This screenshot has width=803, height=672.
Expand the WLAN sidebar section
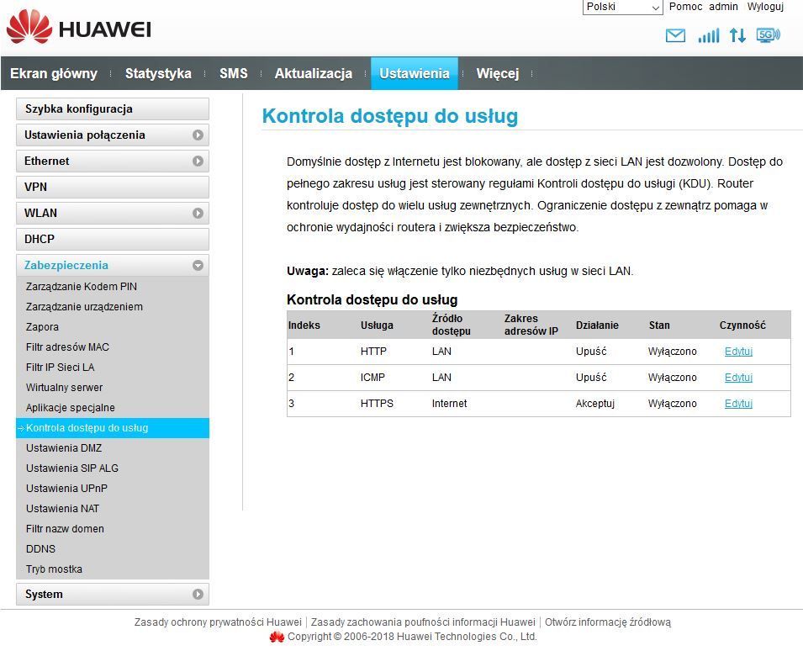112,214
